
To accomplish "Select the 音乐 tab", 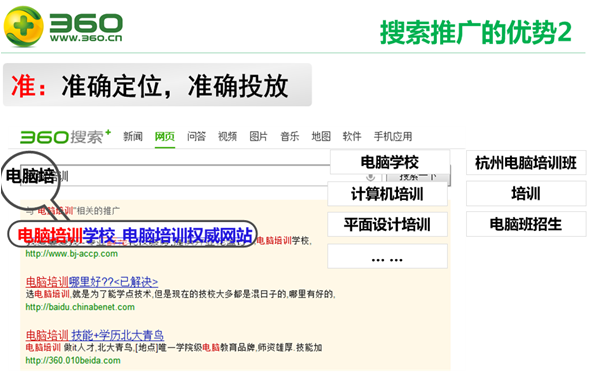I will click(x=290, y=136).
